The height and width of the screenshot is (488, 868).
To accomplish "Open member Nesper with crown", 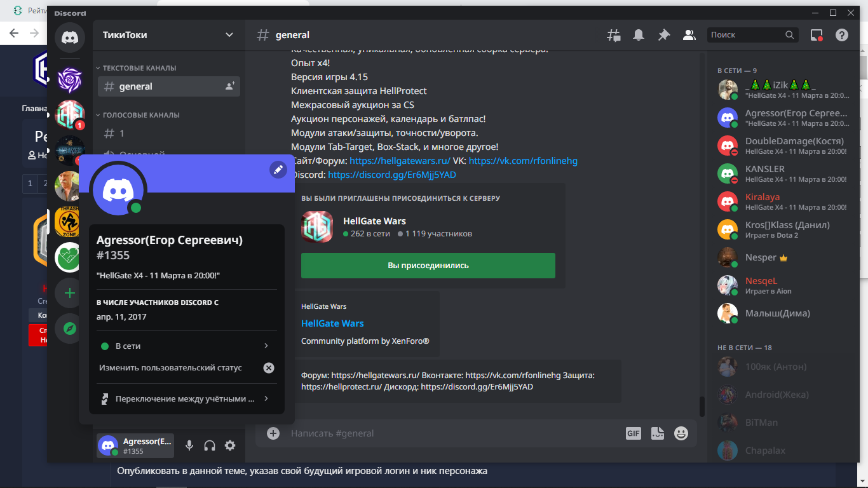I will [785, 257].
